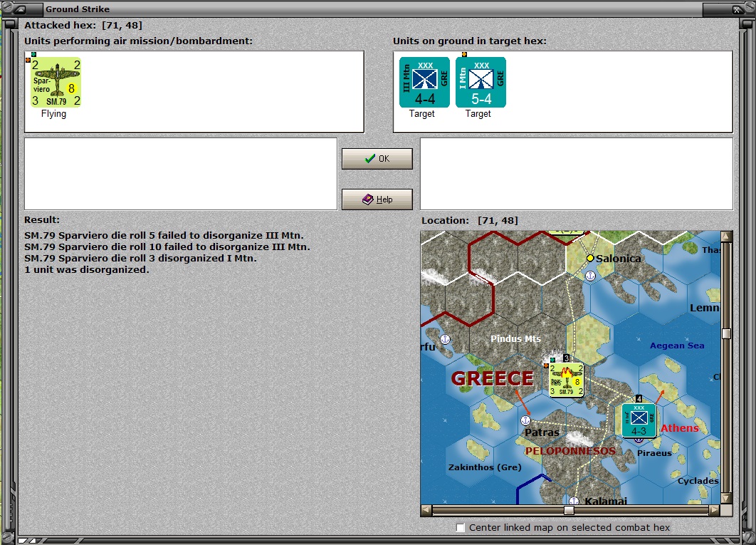This screenshot has height=545, width=756.
Task: Click the 'Flying' status label under the bomber
Action: pyautogui.click(x=53, y=114)
